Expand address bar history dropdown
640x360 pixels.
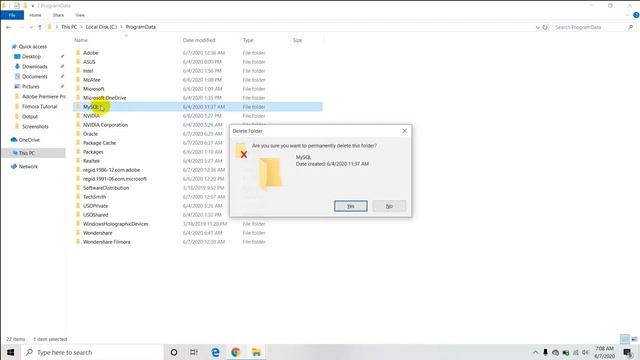click(x=538, y=27)
